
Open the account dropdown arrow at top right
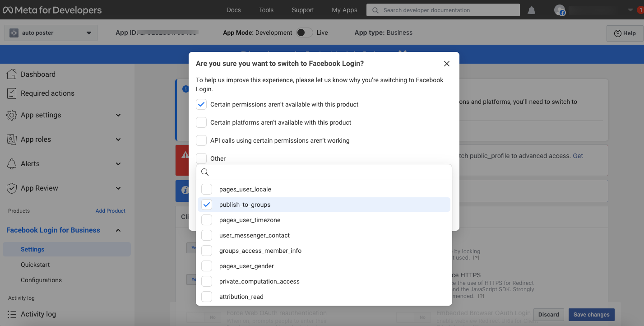click(x=630, y=10)
